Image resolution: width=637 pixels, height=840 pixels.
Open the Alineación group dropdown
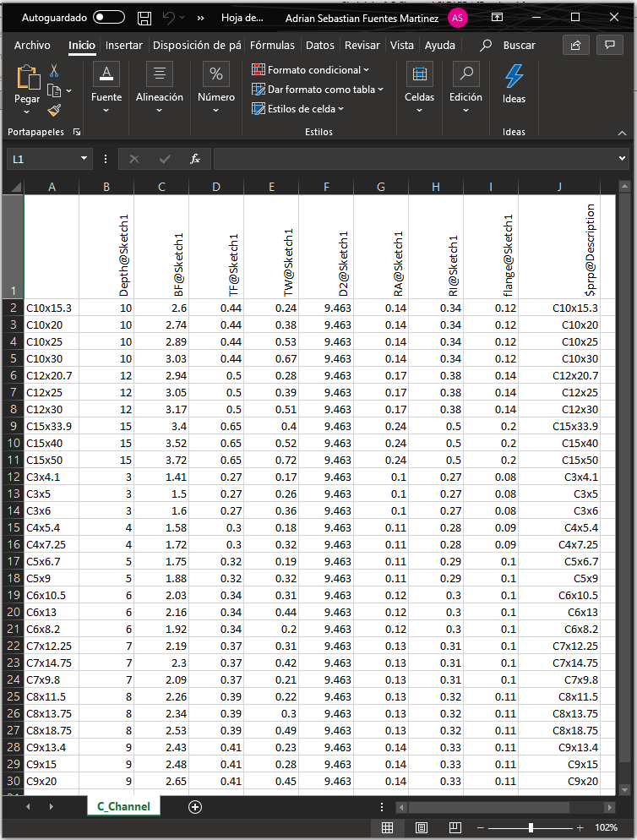pos(159,88)
